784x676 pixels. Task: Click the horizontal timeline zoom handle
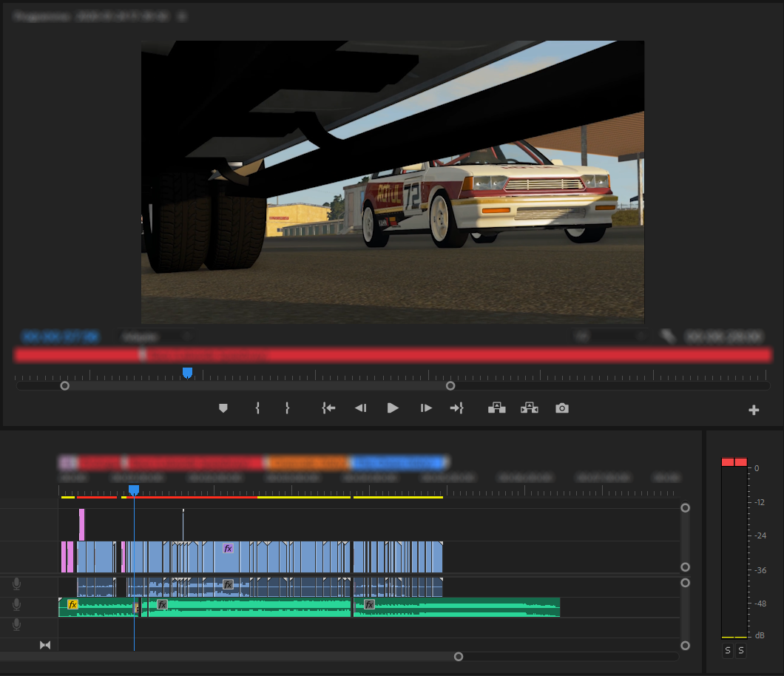click(x=459, y=657)
